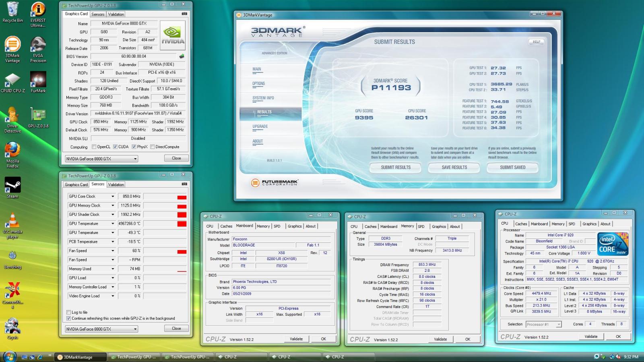
Task: Select the GPU-Z.0.3.8 desktop icon
Action: coord(38,118)
